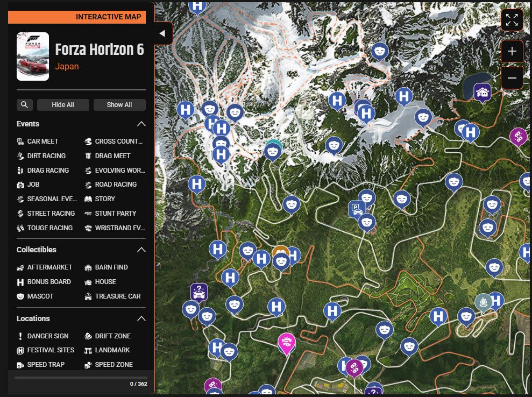The height and width of the screenshot is (397, 532).
Task: Collapse the Locations section
Action: click(x=141, y=318)
